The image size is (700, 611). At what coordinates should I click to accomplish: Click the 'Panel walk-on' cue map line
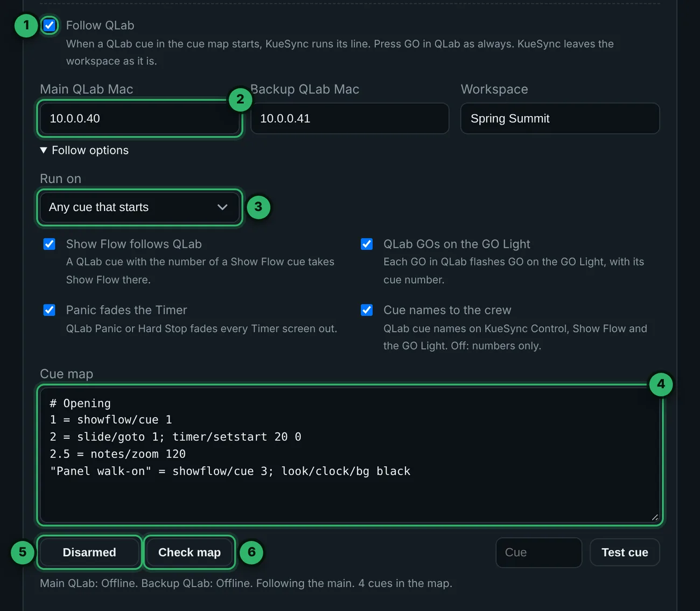click(230, 471)
